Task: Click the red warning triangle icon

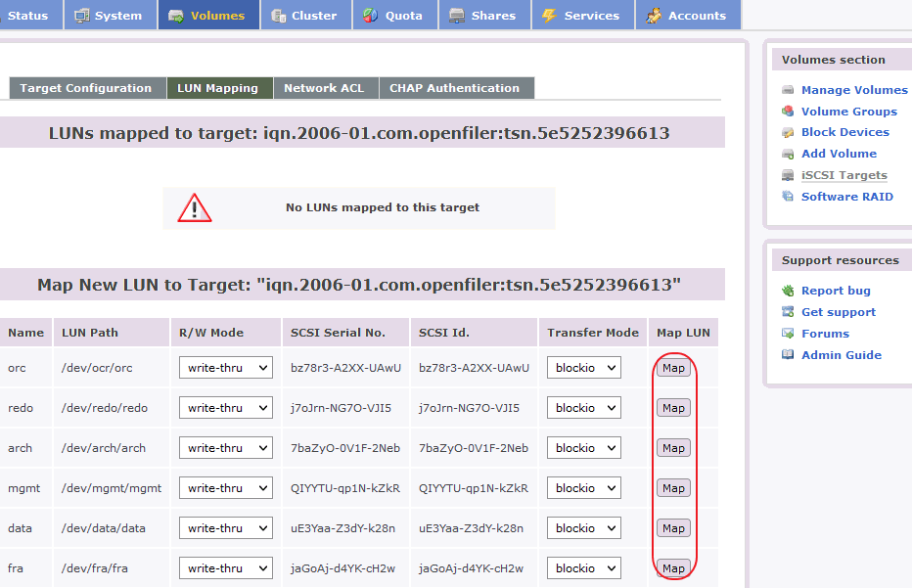Action: click(x=195, y=207)
